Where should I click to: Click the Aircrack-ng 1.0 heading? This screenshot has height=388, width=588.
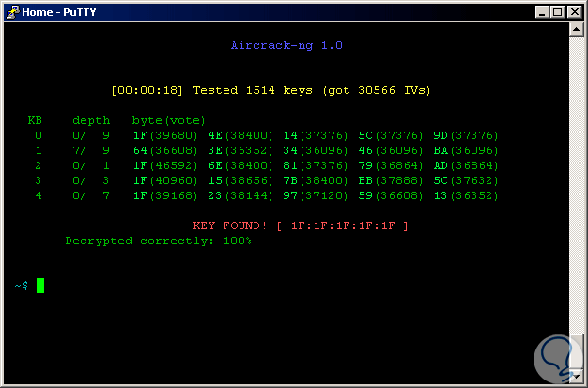pos(286,45)
